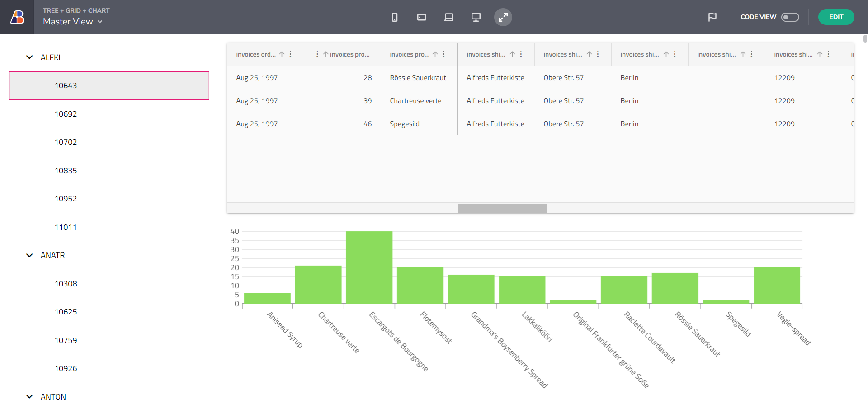Select order 10692 in the tree
The width and height of the screenshot is (868, 400).
pos(66,114)
